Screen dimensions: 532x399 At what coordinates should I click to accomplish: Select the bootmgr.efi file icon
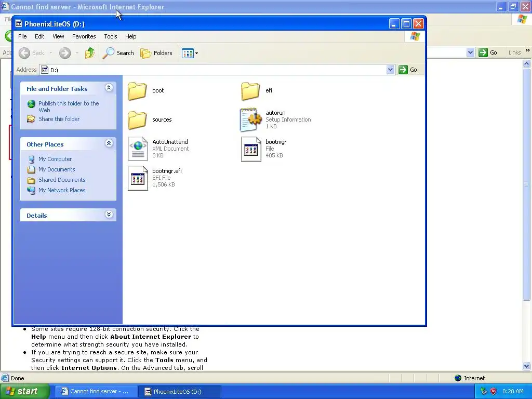click(138, 178)
